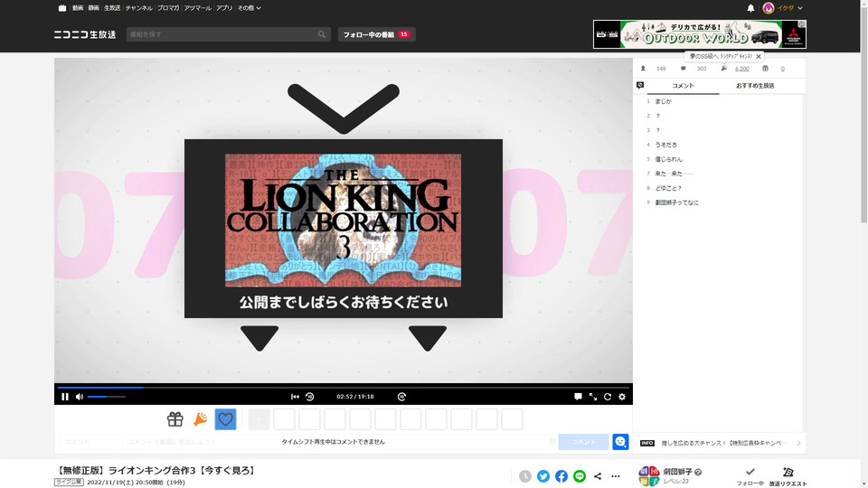
Task: Share the program on LINE
Action: [x=579, y=476]
